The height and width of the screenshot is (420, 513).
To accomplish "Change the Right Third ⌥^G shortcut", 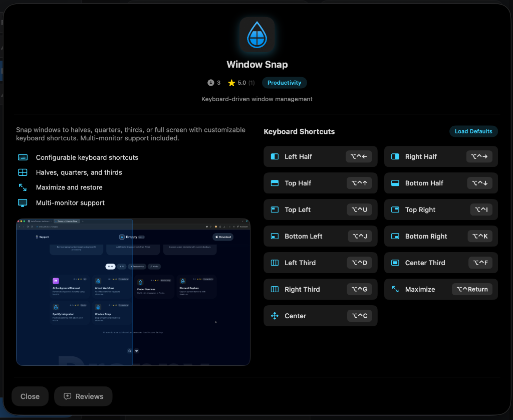I will pos(359,289).
